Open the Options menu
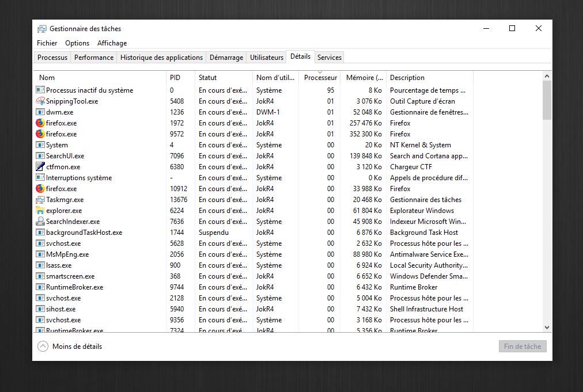 click(77, 43)
